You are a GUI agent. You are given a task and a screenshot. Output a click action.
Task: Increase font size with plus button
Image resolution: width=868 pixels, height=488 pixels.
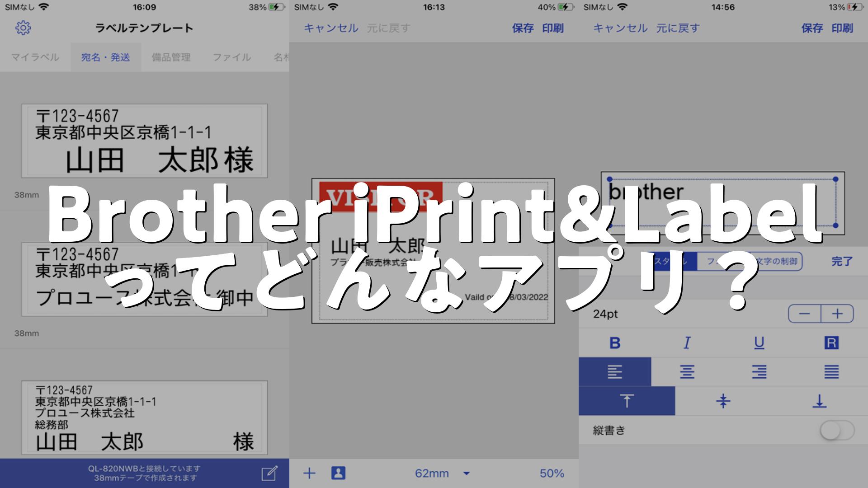(x=837, y=314)
